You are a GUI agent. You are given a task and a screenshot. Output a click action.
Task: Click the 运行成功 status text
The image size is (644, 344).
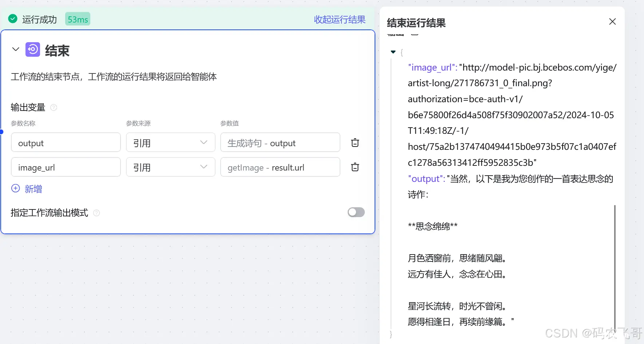[x=39, y=19]
